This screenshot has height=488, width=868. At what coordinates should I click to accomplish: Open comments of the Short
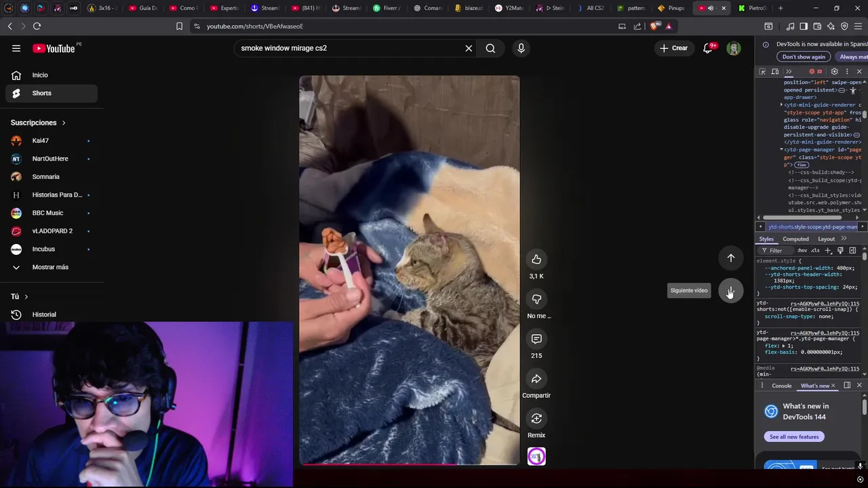pyautogui.click(x=536, y=339)
